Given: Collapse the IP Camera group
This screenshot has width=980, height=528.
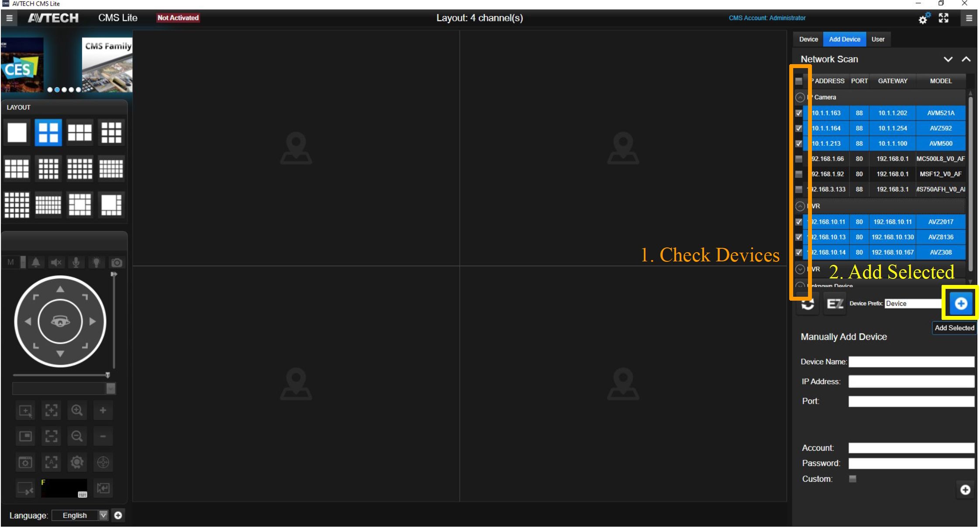Looking at the screenshot, I should click(800, 97).
